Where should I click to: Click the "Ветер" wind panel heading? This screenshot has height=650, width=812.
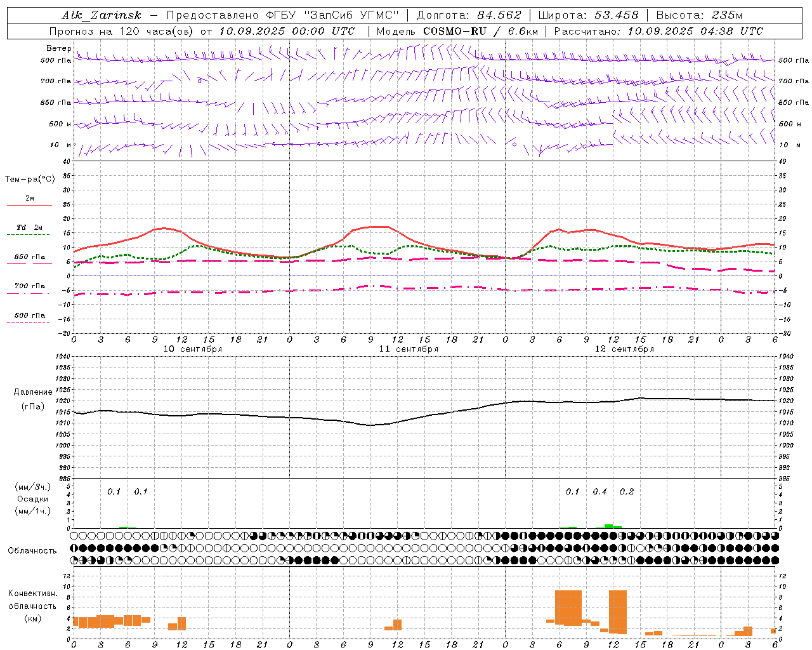click(x=58, y=48)
